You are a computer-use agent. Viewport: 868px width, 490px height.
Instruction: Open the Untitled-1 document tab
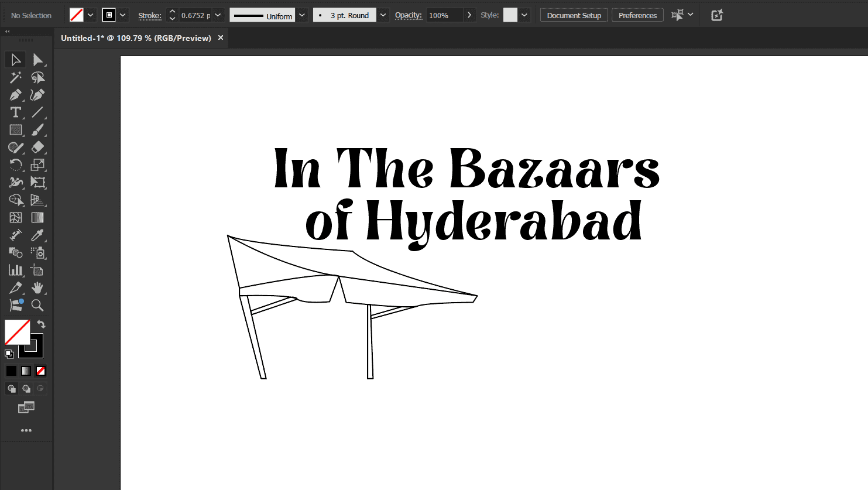pyautogui.click(x=136, y=38)
